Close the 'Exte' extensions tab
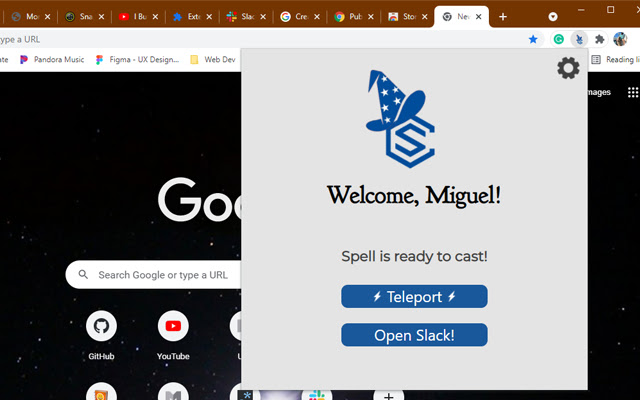Image resolution: width=640 pixels, height=400 pixels. (209, 17)
